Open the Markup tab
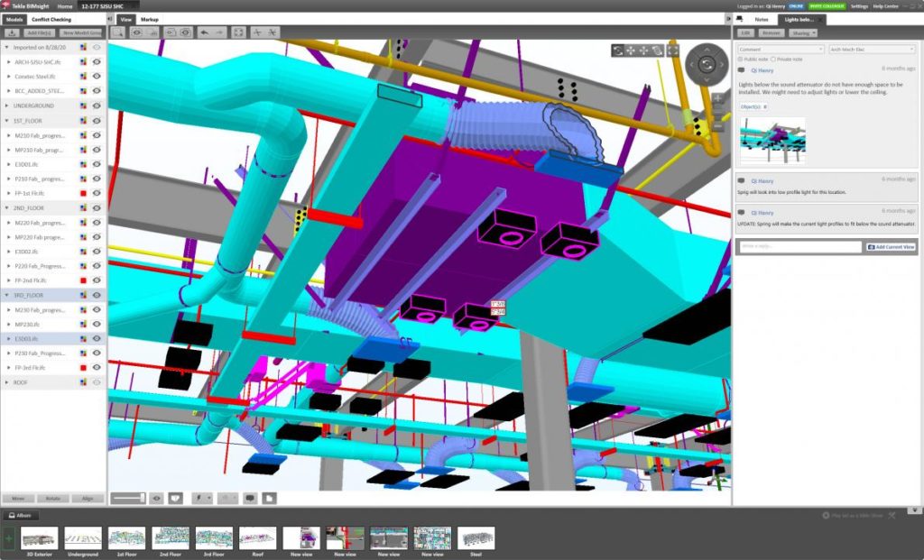The height and width of the screenshot is (560, 924). 150,18
